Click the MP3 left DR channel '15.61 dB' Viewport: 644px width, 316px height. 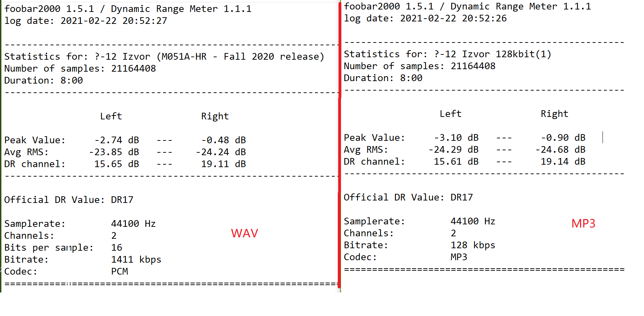[456, 162]
